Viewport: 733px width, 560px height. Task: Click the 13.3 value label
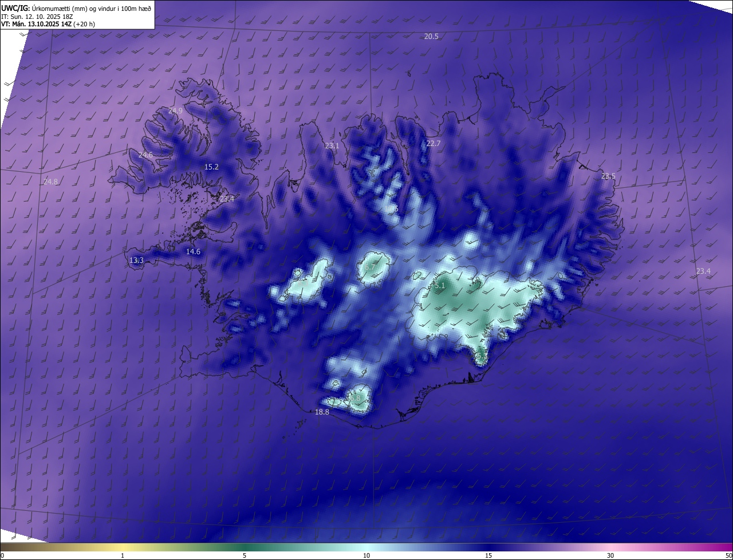[x=136, y=260]
